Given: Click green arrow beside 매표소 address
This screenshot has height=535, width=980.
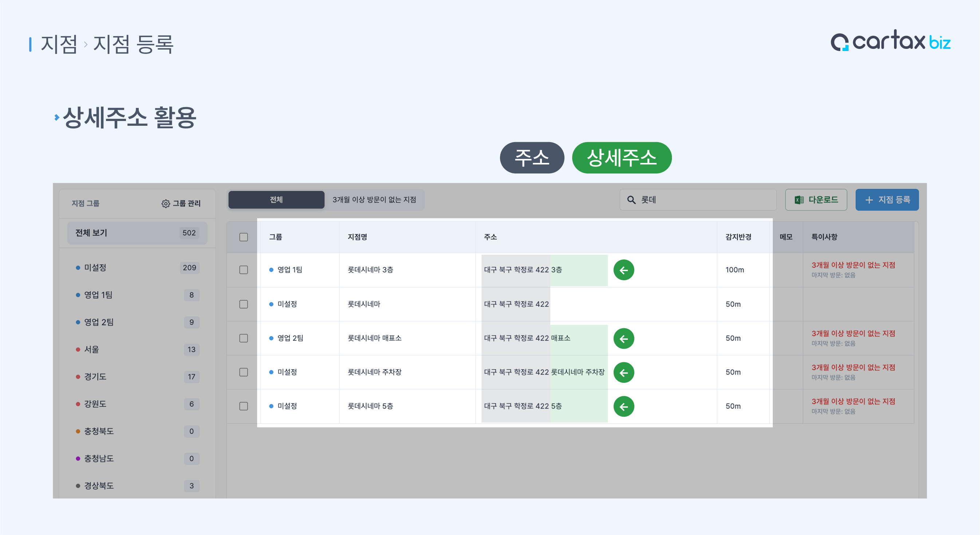Looking at the screenshot, I should pos(623,338).
